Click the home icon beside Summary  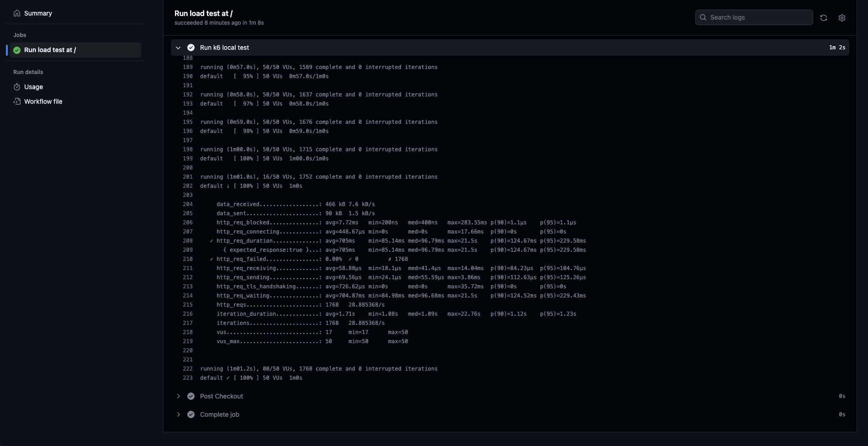click(x=17, y=13)
